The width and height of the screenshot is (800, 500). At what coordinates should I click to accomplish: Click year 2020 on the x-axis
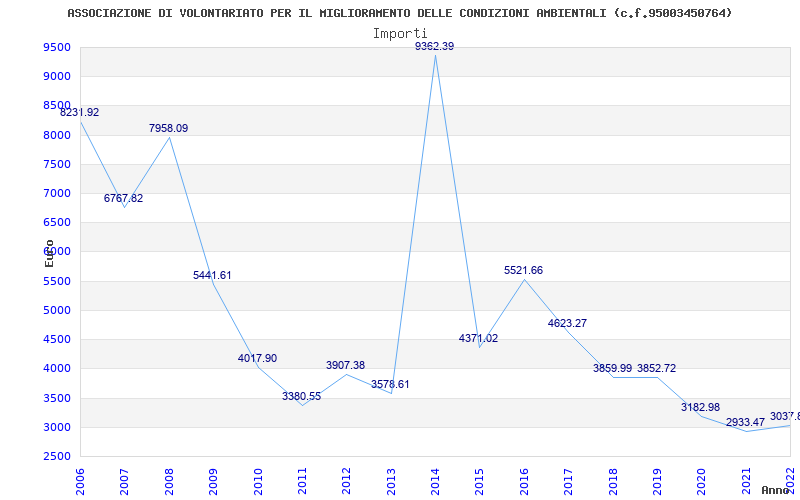(x=702, y=481)
